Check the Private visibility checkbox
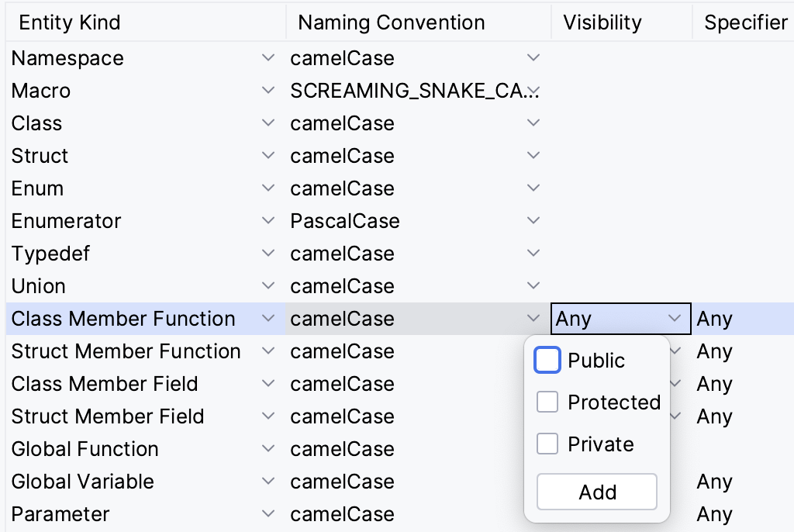Viewport: 794px width, 532px height. point(547,444)
